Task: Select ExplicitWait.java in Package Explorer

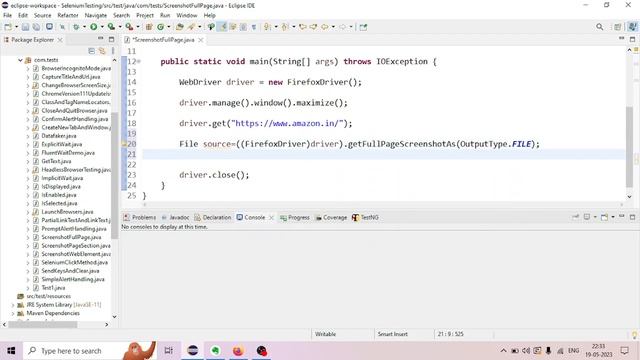Action: (x=62, y=144)
